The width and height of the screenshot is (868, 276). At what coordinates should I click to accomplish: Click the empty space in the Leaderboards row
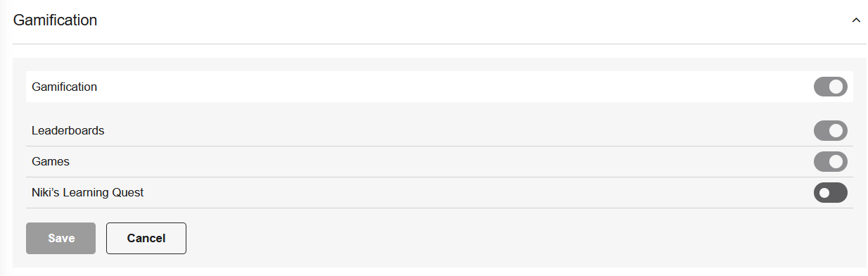pyautogui.click(x=457, y=130)
